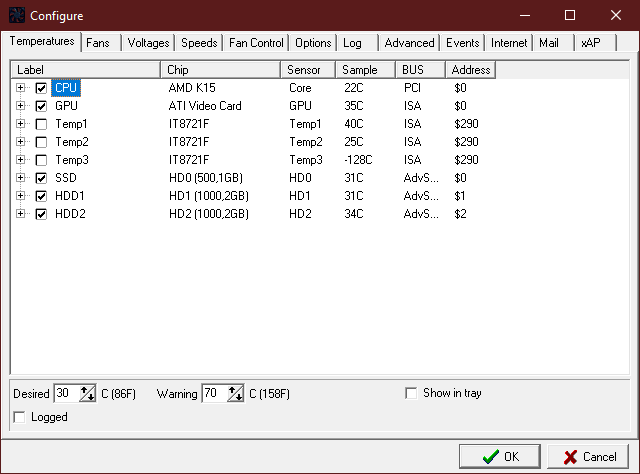Open the Events tab
Screen dimensions: 640x474
(462, 43)
